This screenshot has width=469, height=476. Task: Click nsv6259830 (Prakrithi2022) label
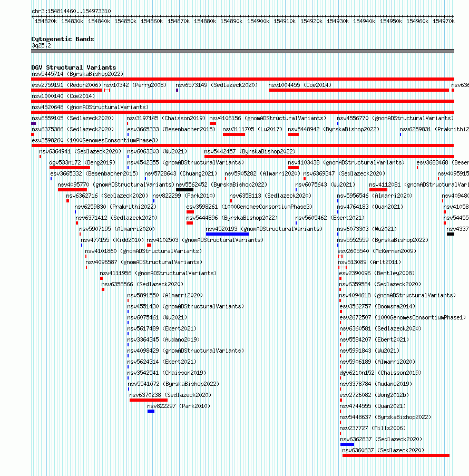(x=115, y=207)
